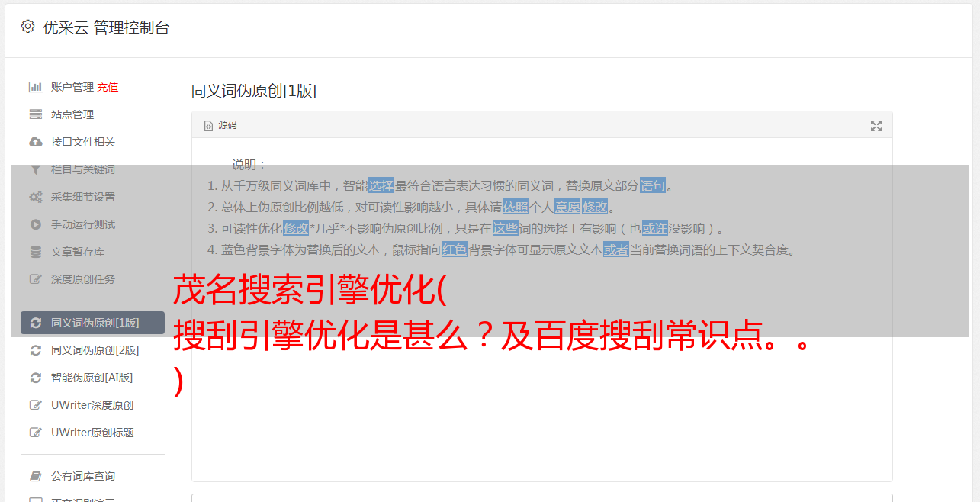Click the 接口文件相关 cloud upload icon
Screen dimensions: 980x502
pos(35,142)
